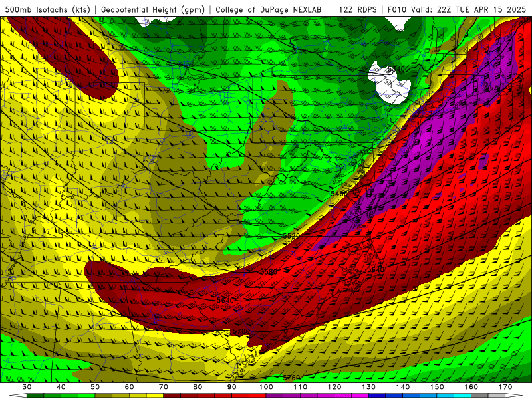Click the 5520 height contour label

click(x=291, y=236)
